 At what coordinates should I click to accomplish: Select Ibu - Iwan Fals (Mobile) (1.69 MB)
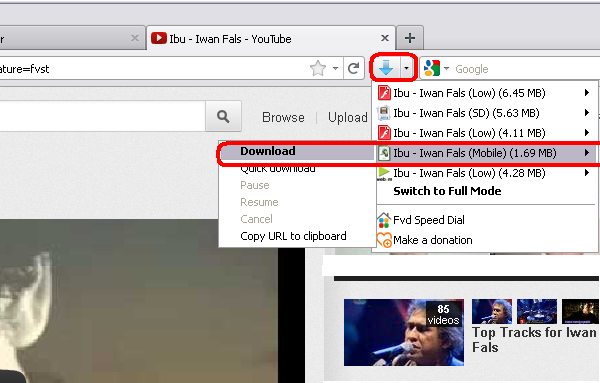tap(485, 153)
